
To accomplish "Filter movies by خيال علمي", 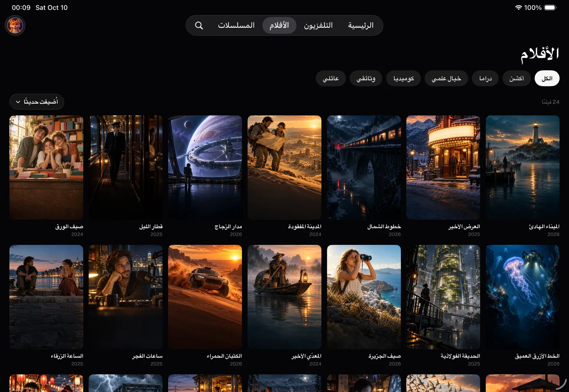I will [446, 78].
